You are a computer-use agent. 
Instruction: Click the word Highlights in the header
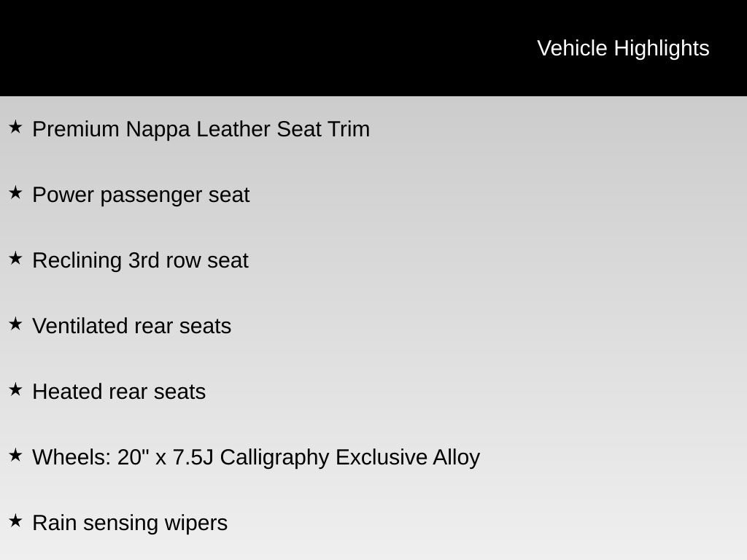point(662,48)
